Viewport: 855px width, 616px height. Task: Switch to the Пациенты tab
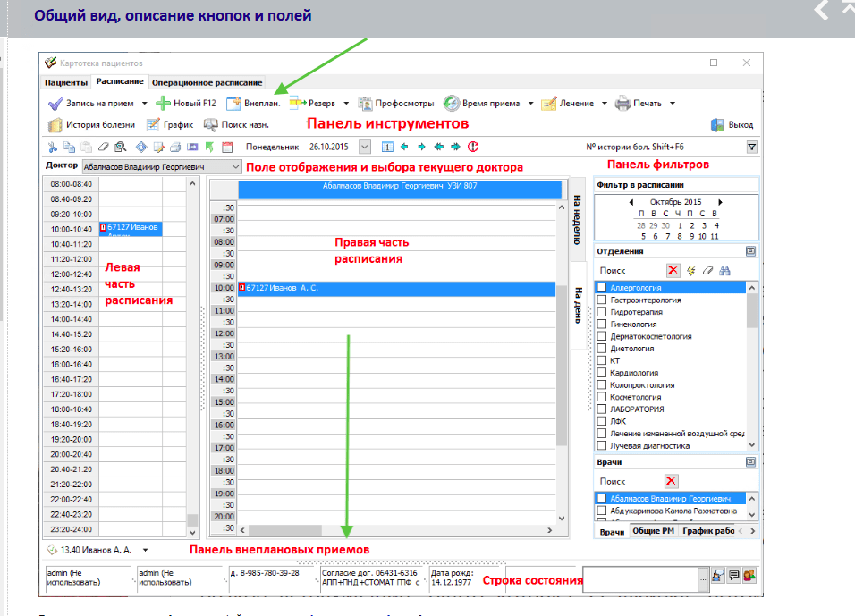pyautogui.click(x=66, y=83)
